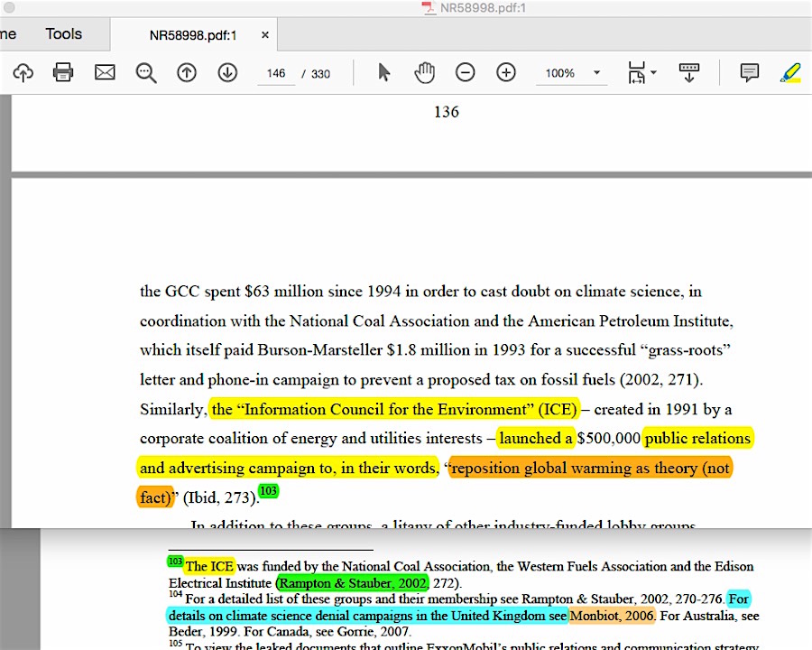Activate the selection arrow tool
812x650 pixels.
[x=384, y=73]
